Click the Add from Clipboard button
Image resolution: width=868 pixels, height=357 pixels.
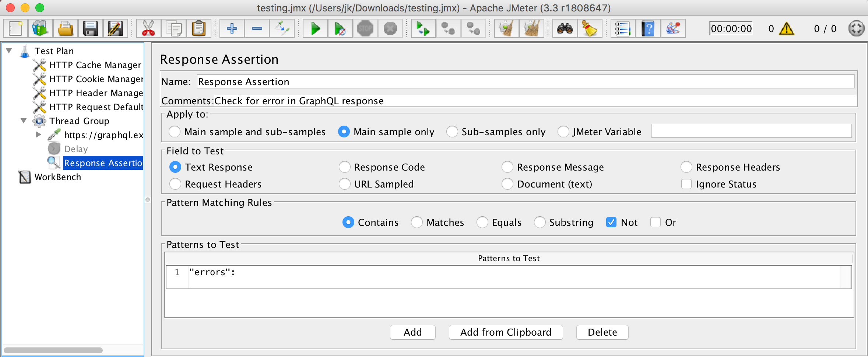506,332
